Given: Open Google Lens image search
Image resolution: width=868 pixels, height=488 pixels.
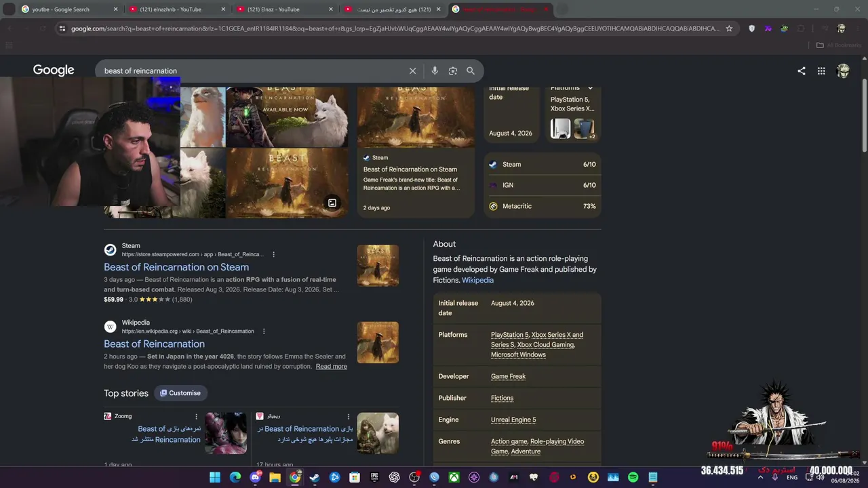Looking at the screenshot, I should pyautogui.click(x=453, y=70).
